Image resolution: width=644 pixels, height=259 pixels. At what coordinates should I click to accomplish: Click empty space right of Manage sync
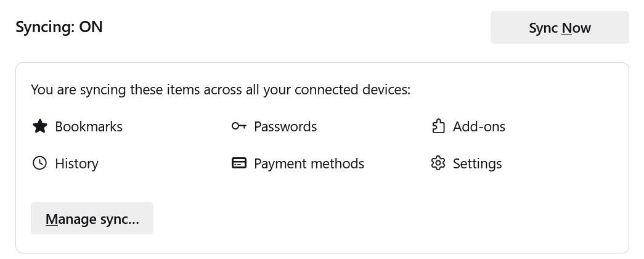[x=370, y=219]
